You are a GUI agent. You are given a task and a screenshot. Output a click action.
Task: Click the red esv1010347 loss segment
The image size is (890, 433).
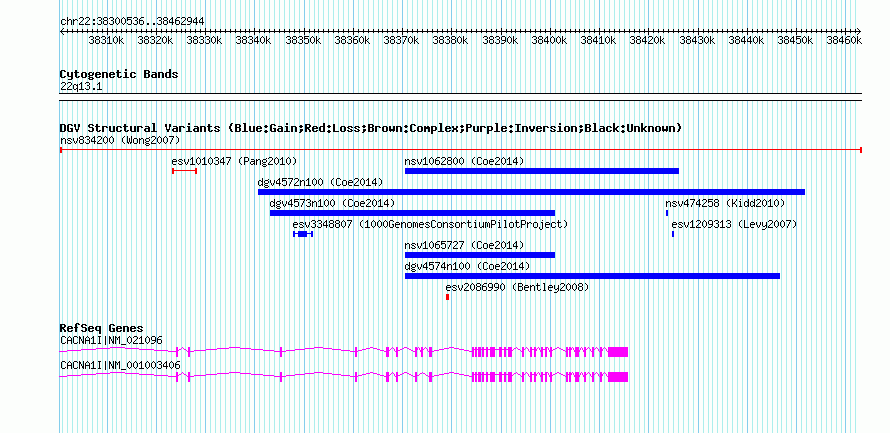tap(184, 171)
